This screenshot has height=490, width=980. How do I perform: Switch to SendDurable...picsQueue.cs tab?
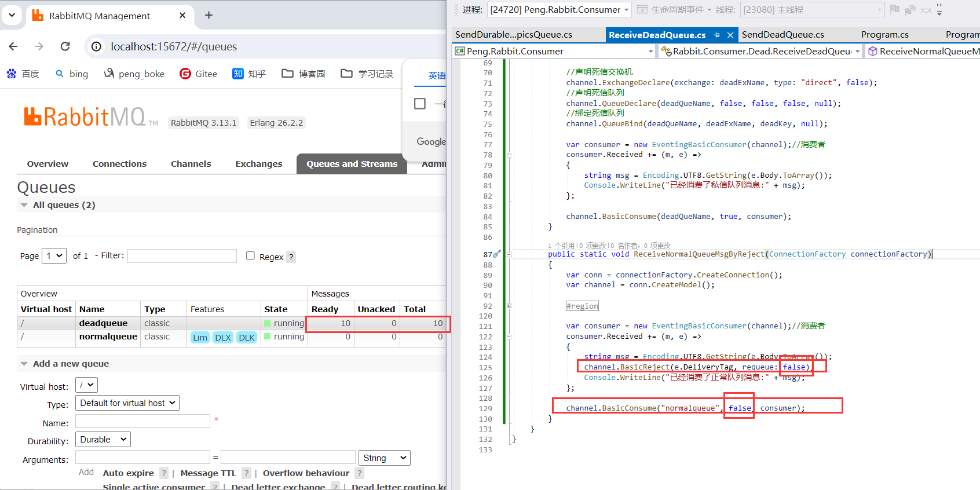pos(514,35)
